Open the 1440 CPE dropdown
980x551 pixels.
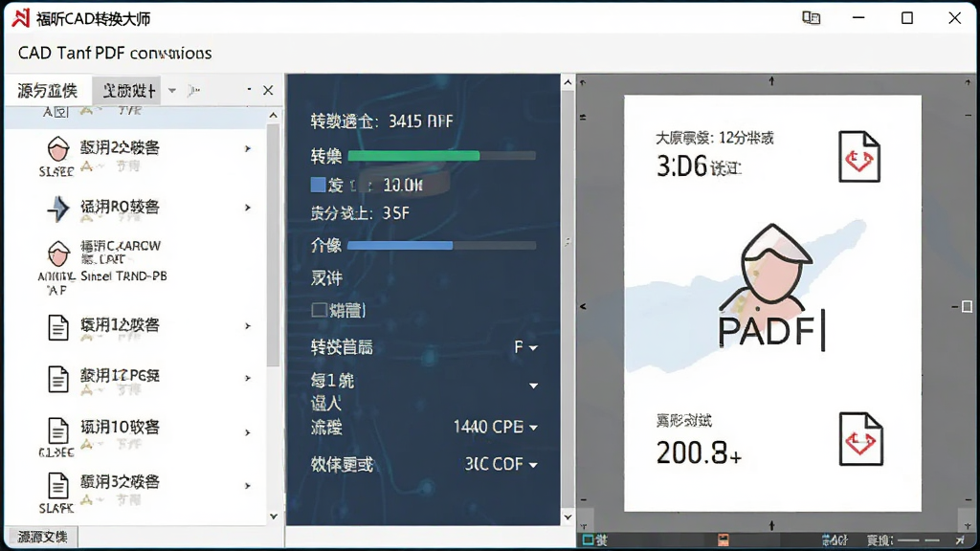click(495, 428)
